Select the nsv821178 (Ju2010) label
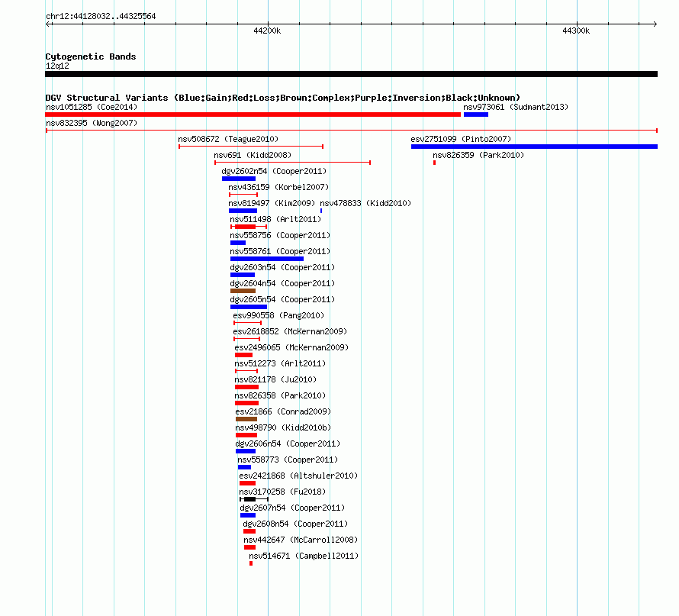679x616 pixels. pos(275,379)
